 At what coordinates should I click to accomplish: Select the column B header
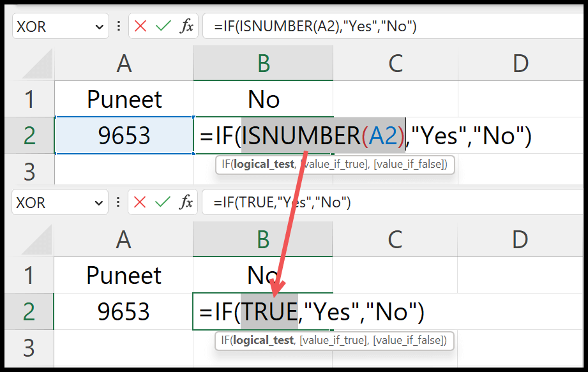pos(262,63)
